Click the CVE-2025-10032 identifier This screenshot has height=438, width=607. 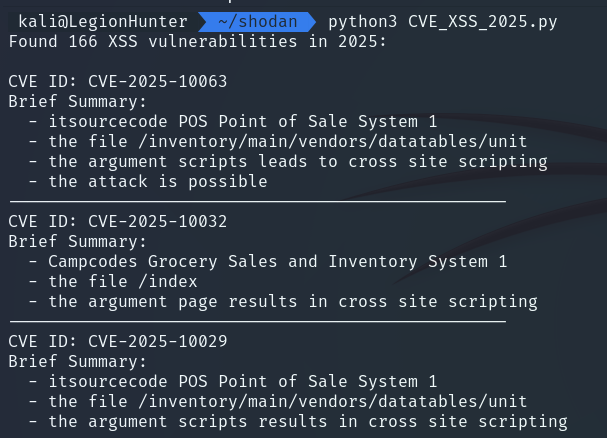tap(158, 222)
